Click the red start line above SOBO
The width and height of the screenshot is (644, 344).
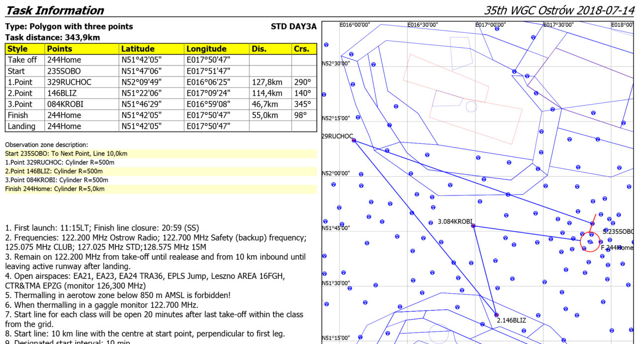pos(594,219)
